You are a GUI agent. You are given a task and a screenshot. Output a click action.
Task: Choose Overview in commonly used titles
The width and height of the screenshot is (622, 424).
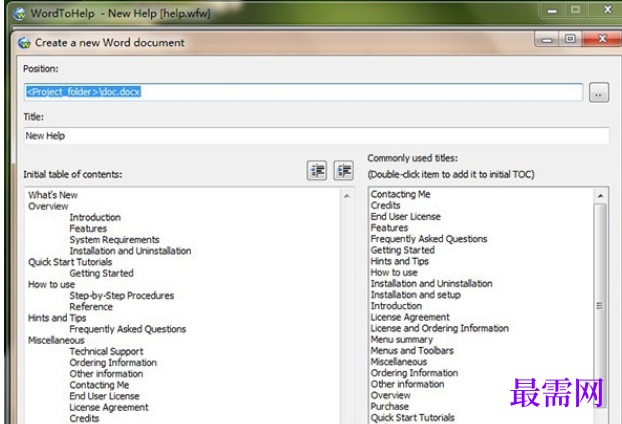click(x=390, y=395)
